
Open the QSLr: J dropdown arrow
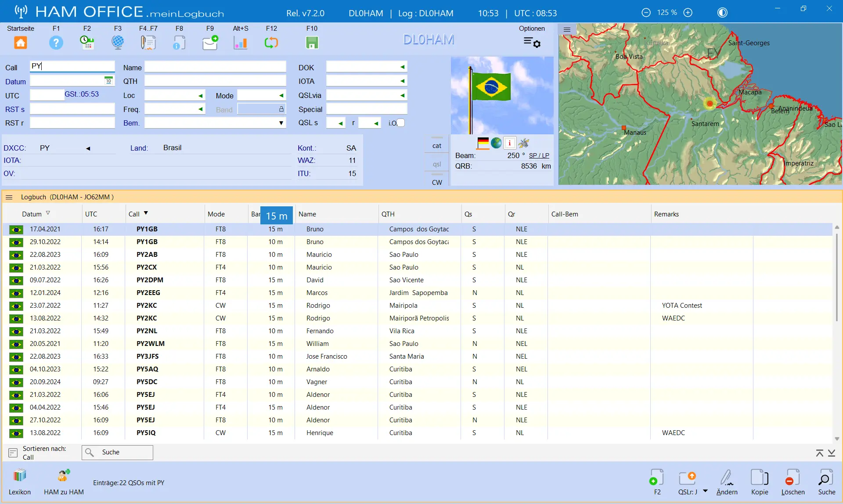pyautogui.click(x=705, y=491)
